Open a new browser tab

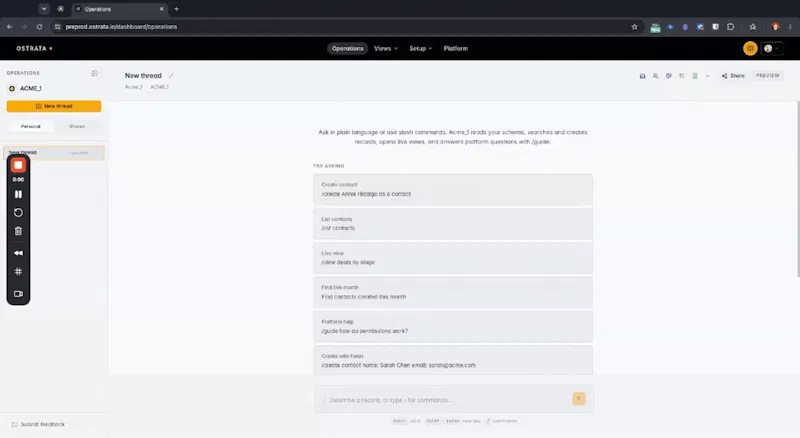[177, 9]
